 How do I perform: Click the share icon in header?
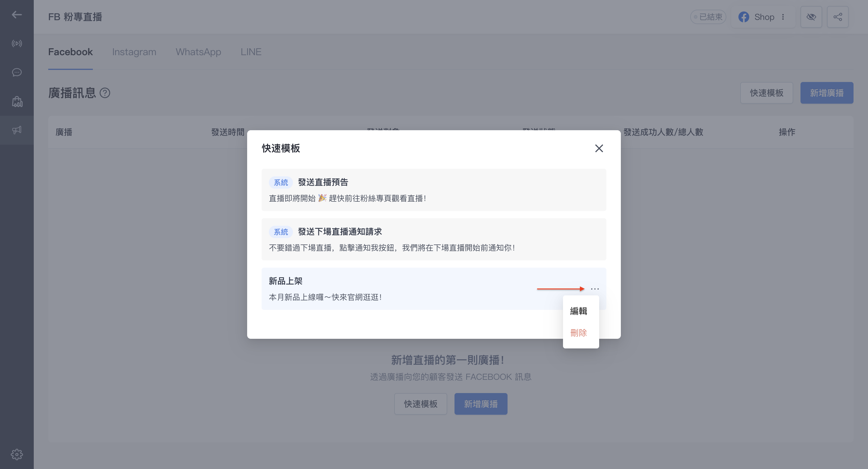[x=837, y=17]
